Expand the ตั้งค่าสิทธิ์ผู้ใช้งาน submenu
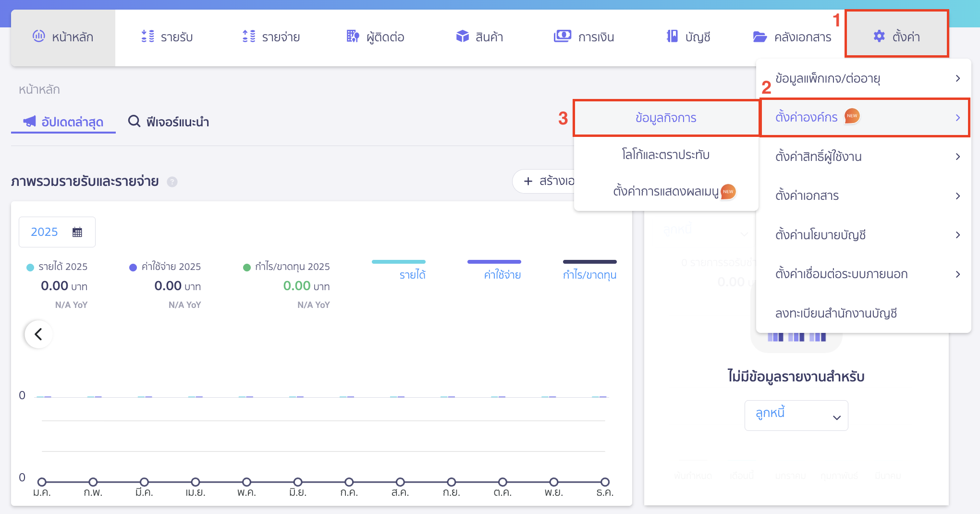980x514 pixels. coord(863,157)
